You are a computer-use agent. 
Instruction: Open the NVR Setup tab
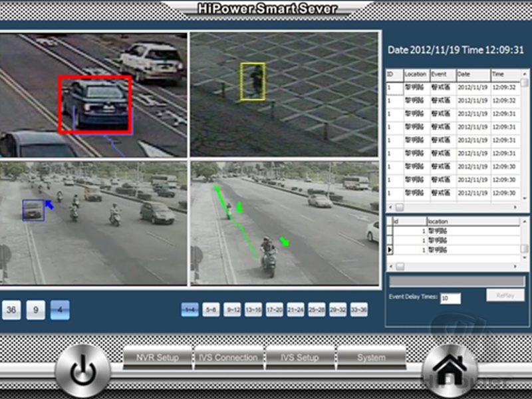pyautogui.click(x=158, y=358)
